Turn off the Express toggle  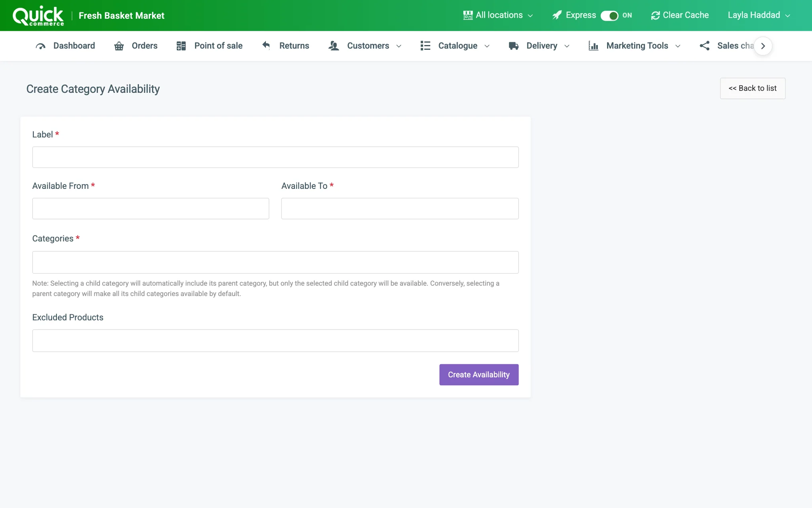click(x=609, y=16)
